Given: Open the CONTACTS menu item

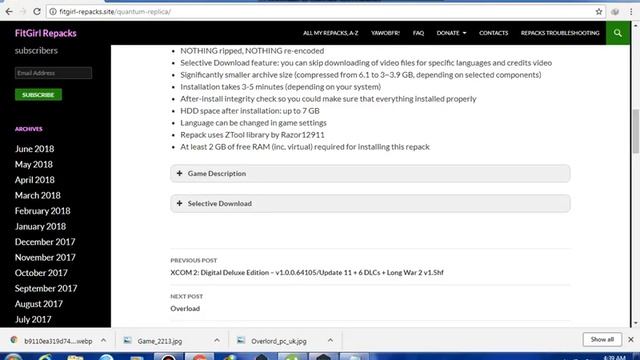Looking at the screenshot, I should pos(493,33).
